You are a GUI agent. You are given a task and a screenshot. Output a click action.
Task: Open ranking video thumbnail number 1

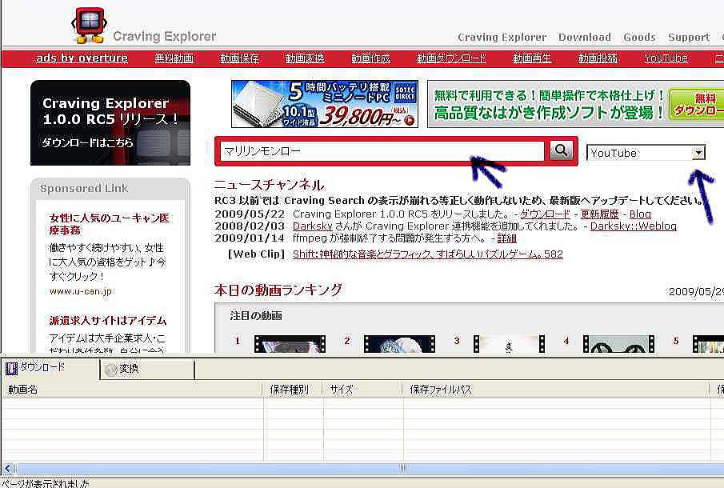click(x=290, y=344)
